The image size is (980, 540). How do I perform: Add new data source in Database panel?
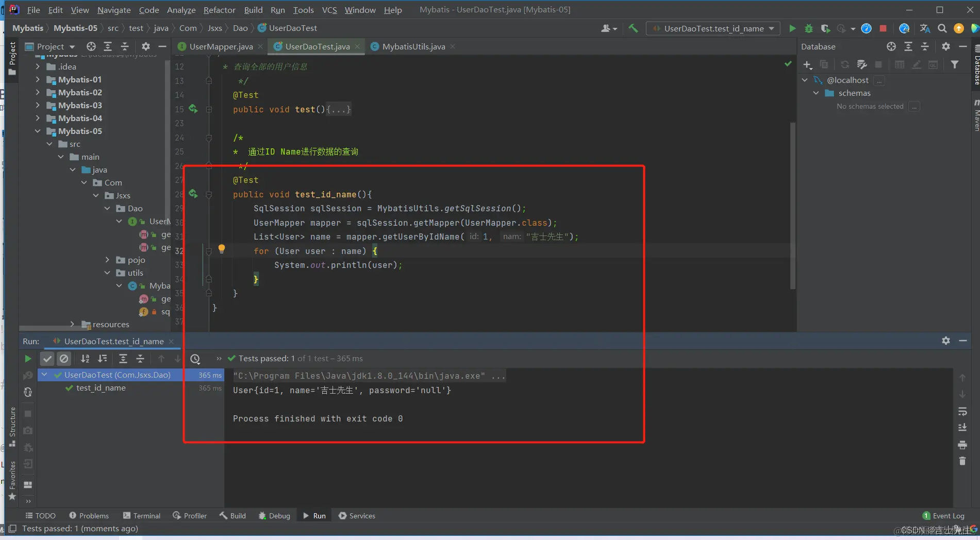tap(807, 64)
